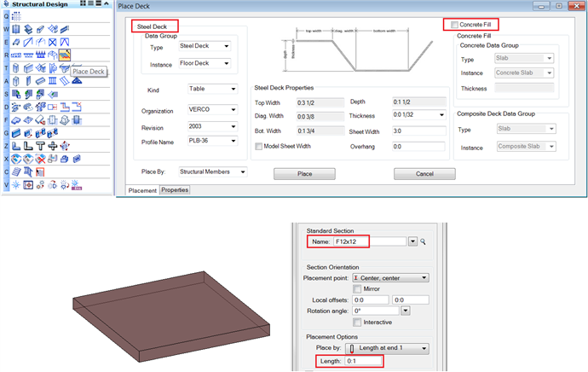The height and width of the screenshot is (372, 588).
Task: Enable the Interactive rotation checkbox
Action: click(357, 322)
